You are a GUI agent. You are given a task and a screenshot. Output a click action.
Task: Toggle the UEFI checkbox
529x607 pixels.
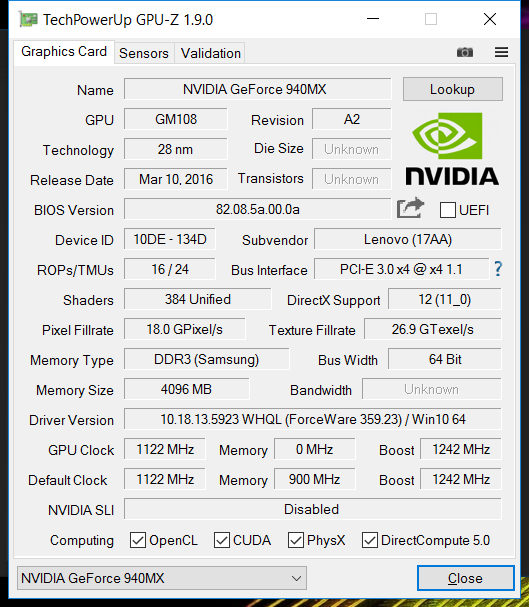click(447, 210)
